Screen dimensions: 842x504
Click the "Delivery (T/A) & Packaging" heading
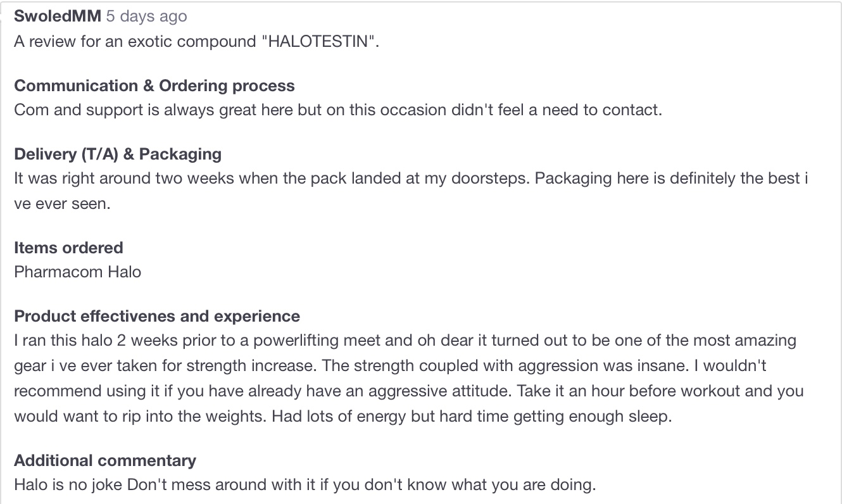pyautogui.click(x=118, y=154)
